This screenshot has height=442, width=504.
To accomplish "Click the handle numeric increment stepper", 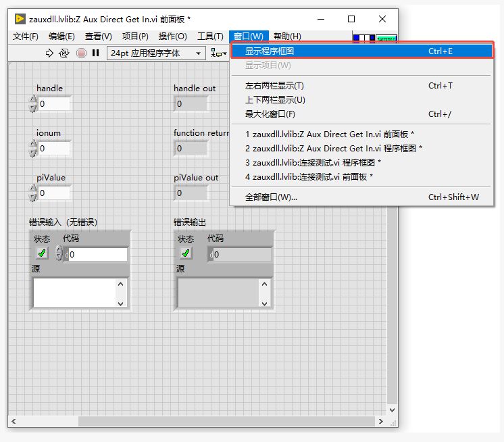I will [x=33, y=100].
